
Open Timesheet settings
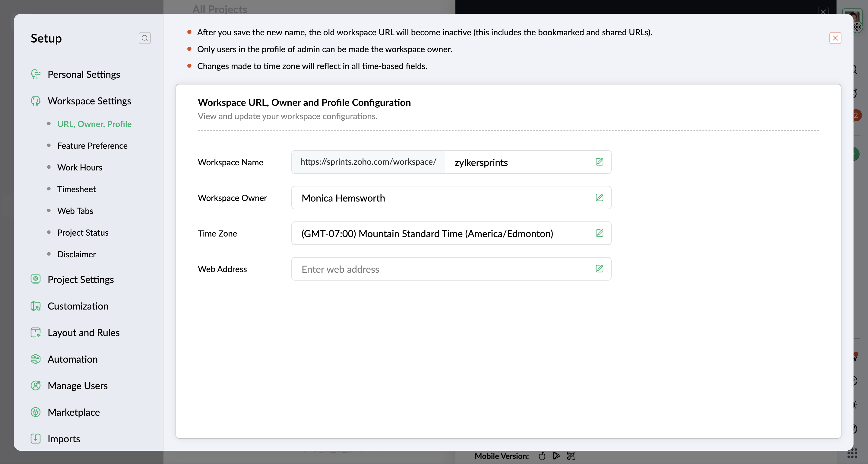(x=77, y=189)
